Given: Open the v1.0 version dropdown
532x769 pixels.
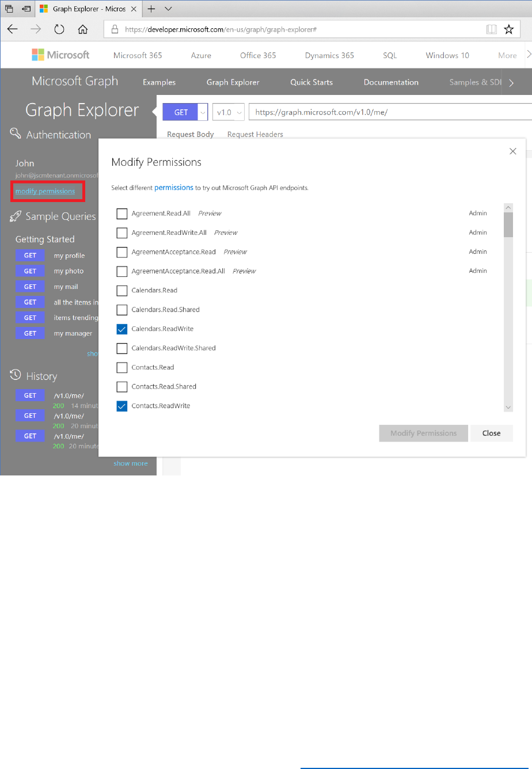Looking at the screenshot, I should [x=229, y=112].
